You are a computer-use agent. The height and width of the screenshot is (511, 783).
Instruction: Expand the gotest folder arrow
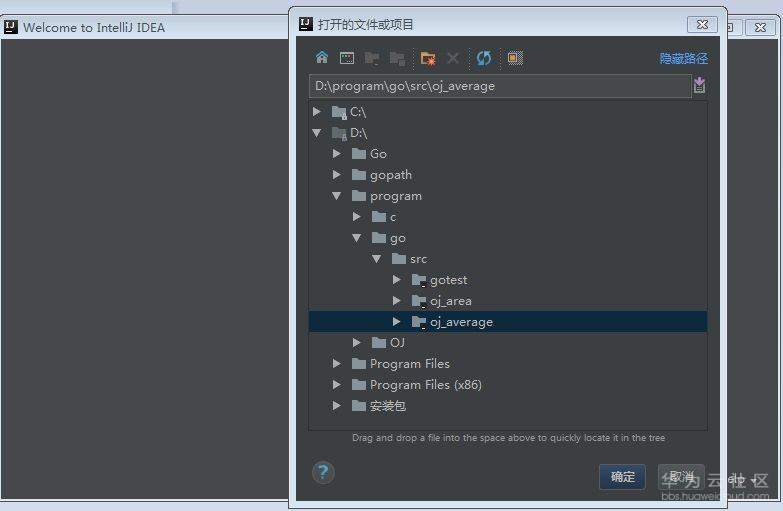tap(396, 280)
